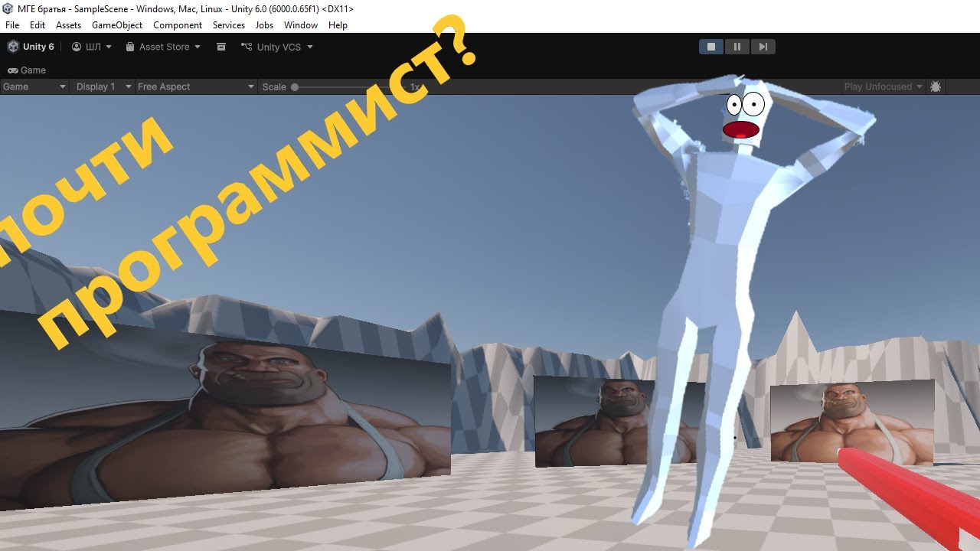Viewport: 980px width, 551px height.
Task: Open the Display 1 dropdown
Action: click(x=104, y=86)
